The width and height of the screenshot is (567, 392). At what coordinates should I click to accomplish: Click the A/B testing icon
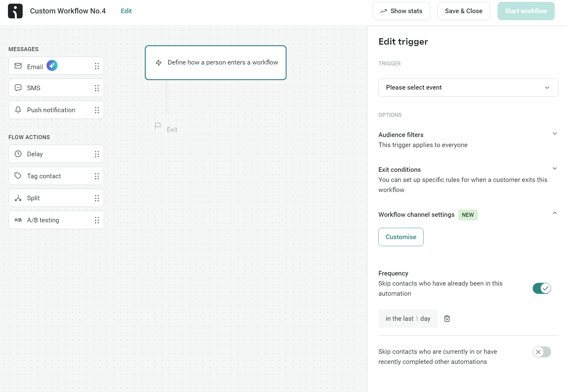click(x=18, y=220)
